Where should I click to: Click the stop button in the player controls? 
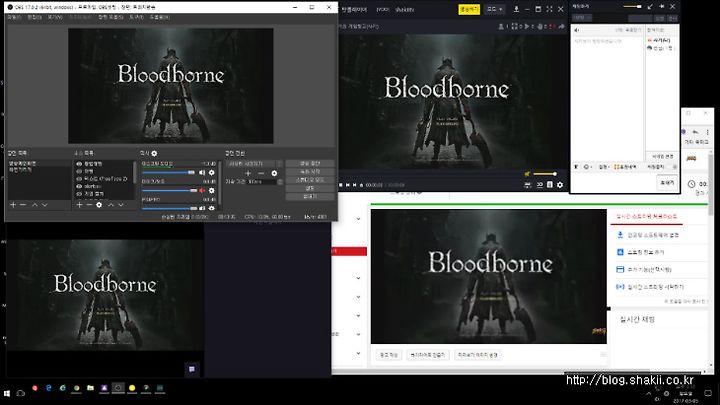click(x=341, y=185)
